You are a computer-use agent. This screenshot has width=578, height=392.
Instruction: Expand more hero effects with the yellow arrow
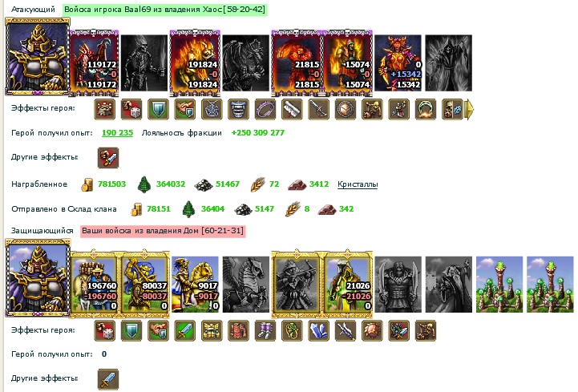pyautogui.click(x=469, y=109)
